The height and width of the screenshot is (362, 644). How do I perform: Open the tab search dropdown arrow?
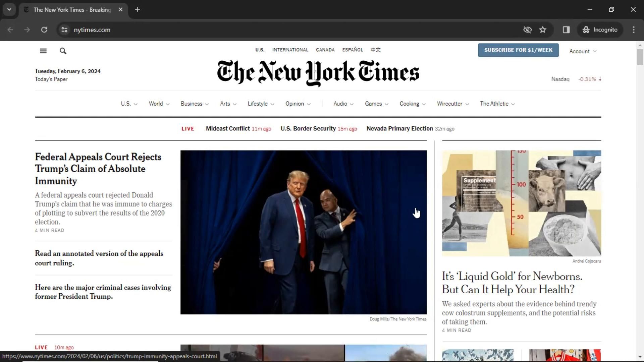tap(9, 10)
